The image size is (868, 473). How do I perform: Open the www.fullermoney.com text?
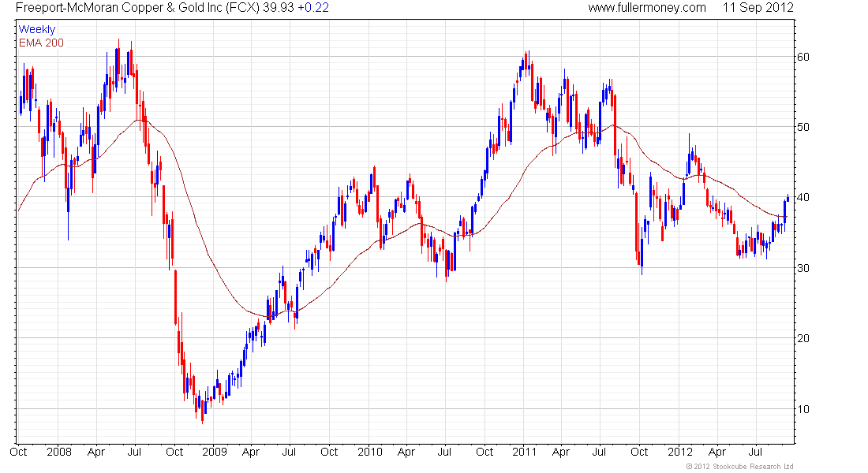646,8
